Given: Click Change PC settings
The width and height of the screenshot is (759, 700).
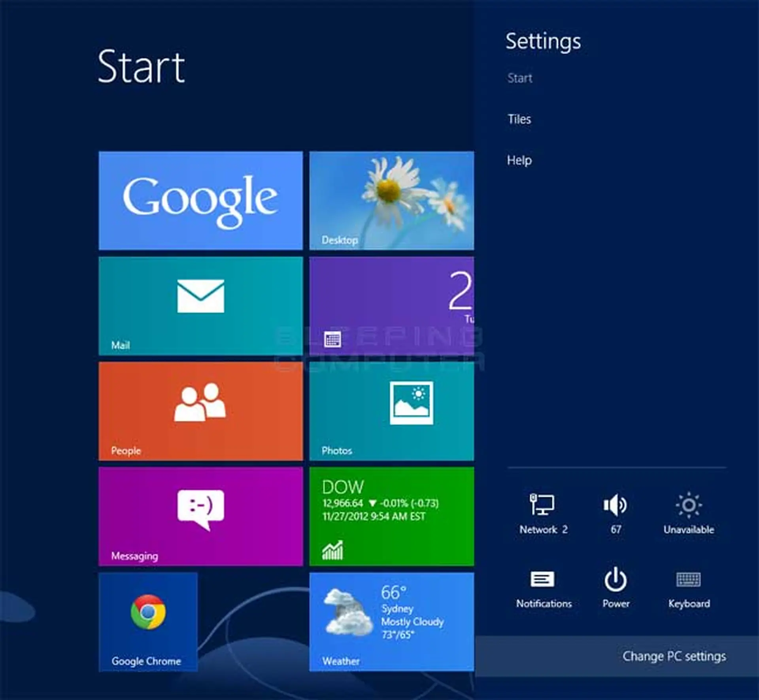Looking at the screenshot, I should 674,655.
